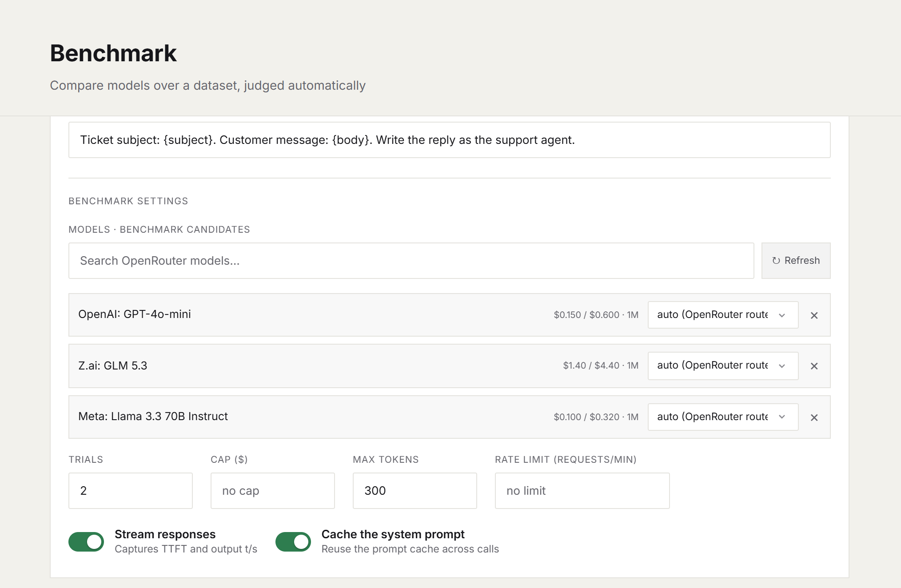The height and width of the screenshot is (588, 901).
Task: Focus the Search OpenRouter models field
Action: click(411, 261)
